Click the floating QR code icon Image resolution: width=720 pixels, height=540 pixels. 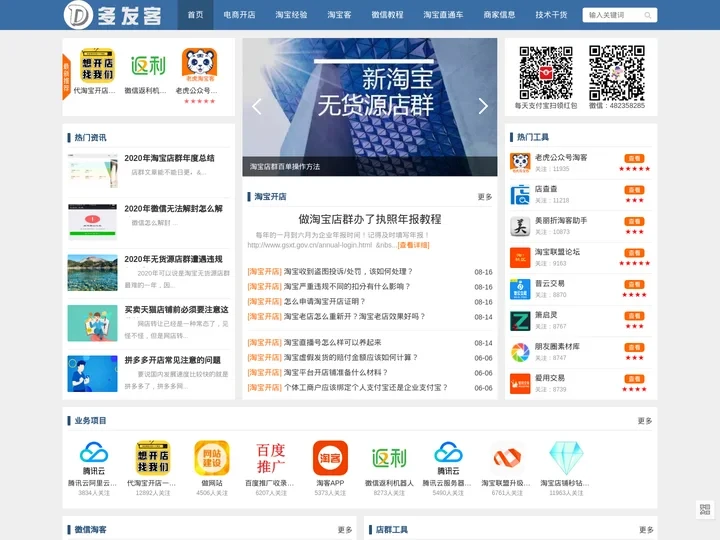click(x=705, y=509)
